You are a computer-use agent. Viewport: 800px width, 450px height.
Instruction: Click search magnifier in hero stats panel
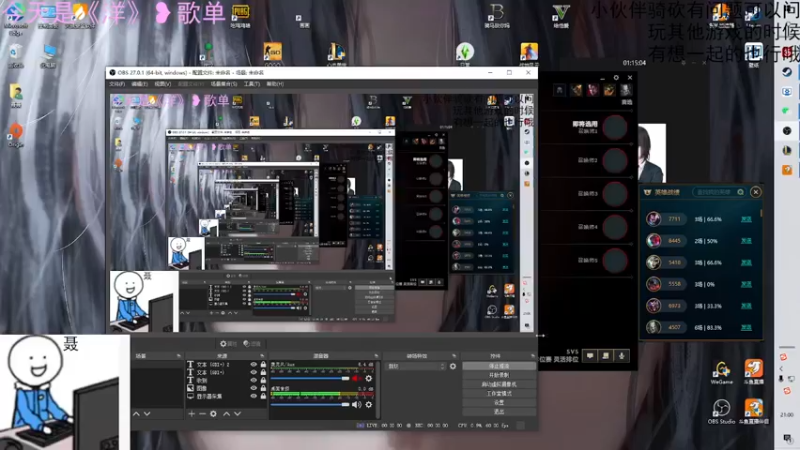[740, 192]
